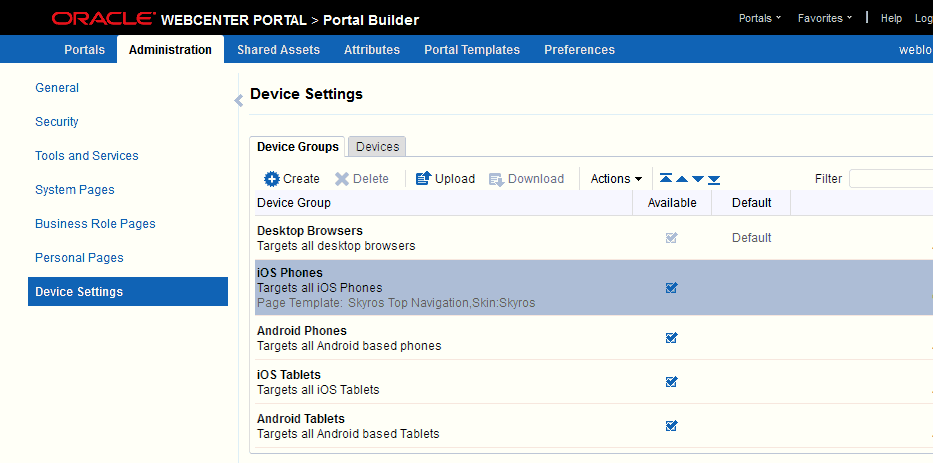Click the Create device group button

click(x=292, y=179)
